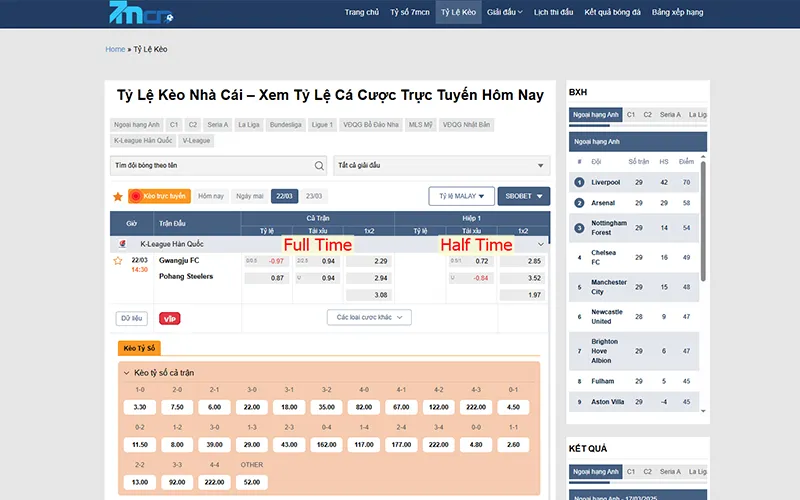
Task: Favorite the Gwangju FC match star
Action: click(x=118, y=261)
